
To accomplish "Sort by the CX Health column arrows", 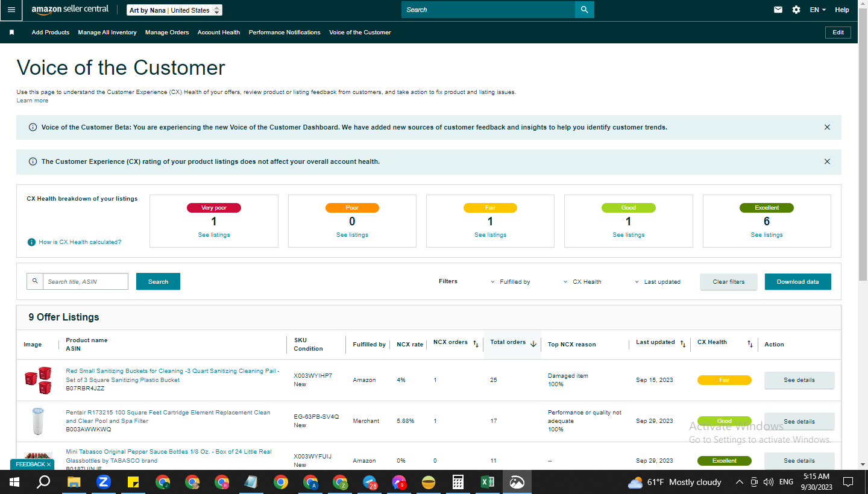I will pos(750,343).
